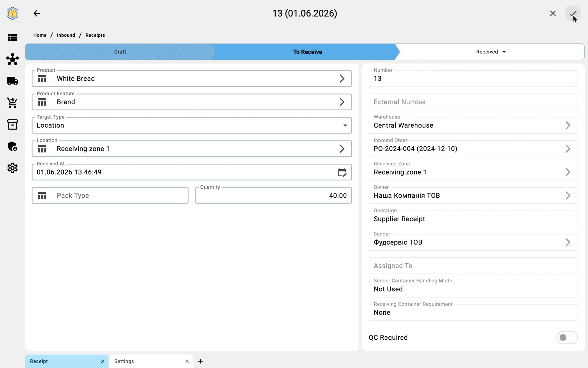The height and width of the screenshot is (368, 588).
Task: Click the table icon in Product Feature field
Action: pyautogui.click(x=42, y=102)
